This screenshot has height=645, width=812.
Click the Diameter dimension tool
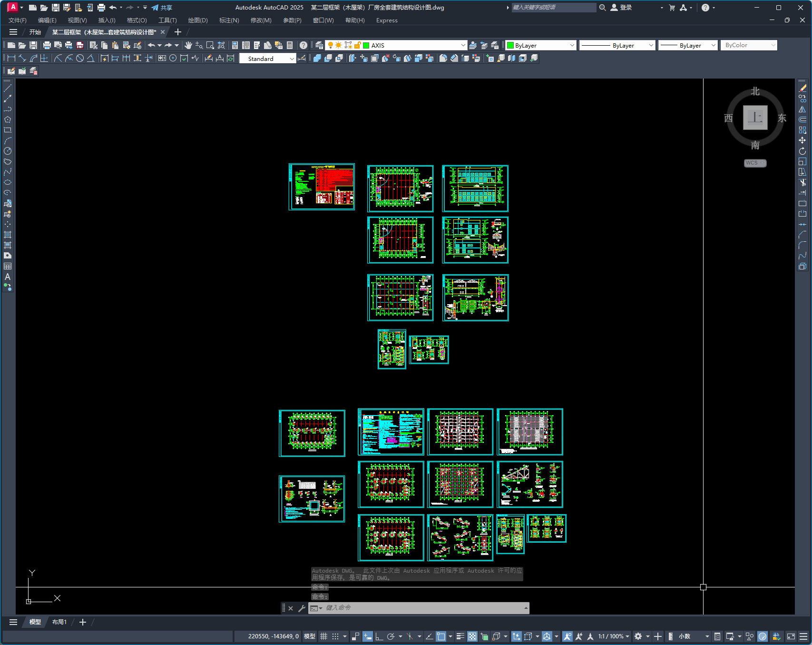(x=80, y=58)
